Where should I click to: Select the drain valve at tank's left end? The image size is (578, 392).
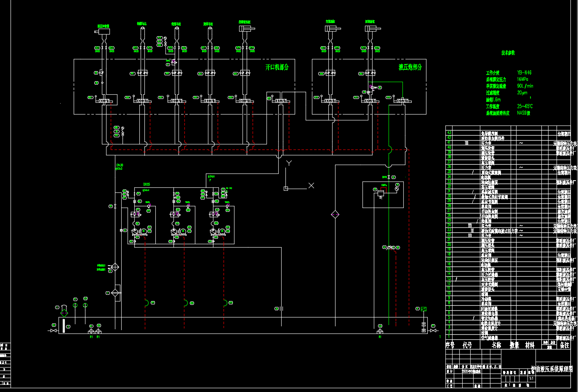[x=53, y=331]
